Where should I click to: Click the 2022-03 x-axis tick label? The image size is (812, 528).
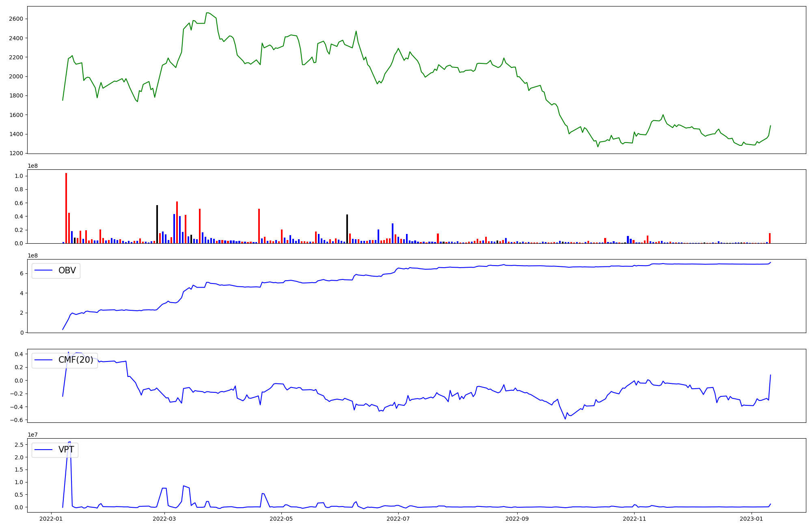coord(164,519)
